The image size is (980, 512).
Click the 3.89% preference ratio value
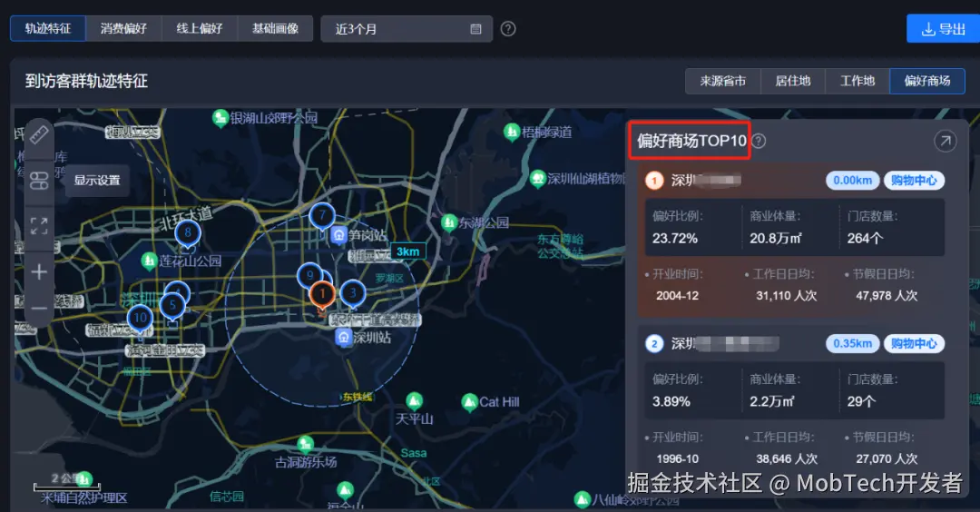671,402
